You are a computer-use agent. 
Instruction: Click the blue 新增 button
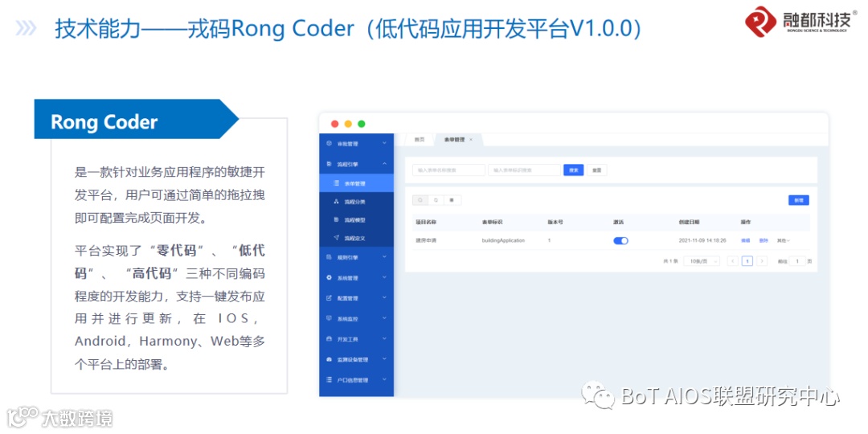(799, 200)
